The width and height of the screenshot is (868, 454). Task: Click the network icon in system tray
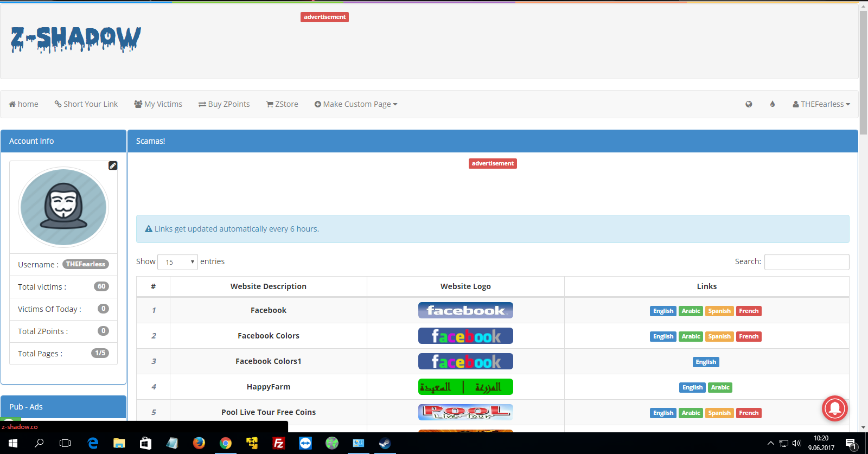pos(784,443)
